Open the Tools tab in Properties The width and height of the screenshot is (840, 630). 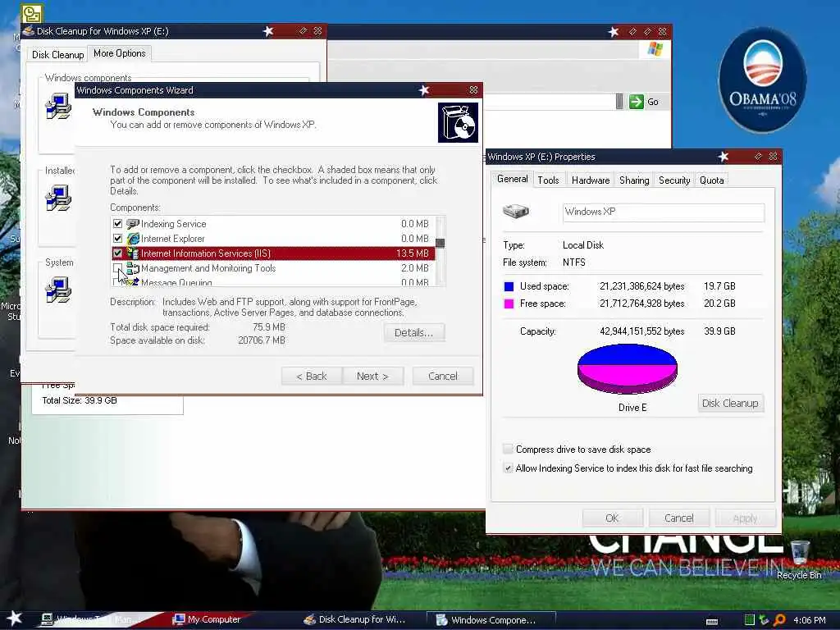548,180
